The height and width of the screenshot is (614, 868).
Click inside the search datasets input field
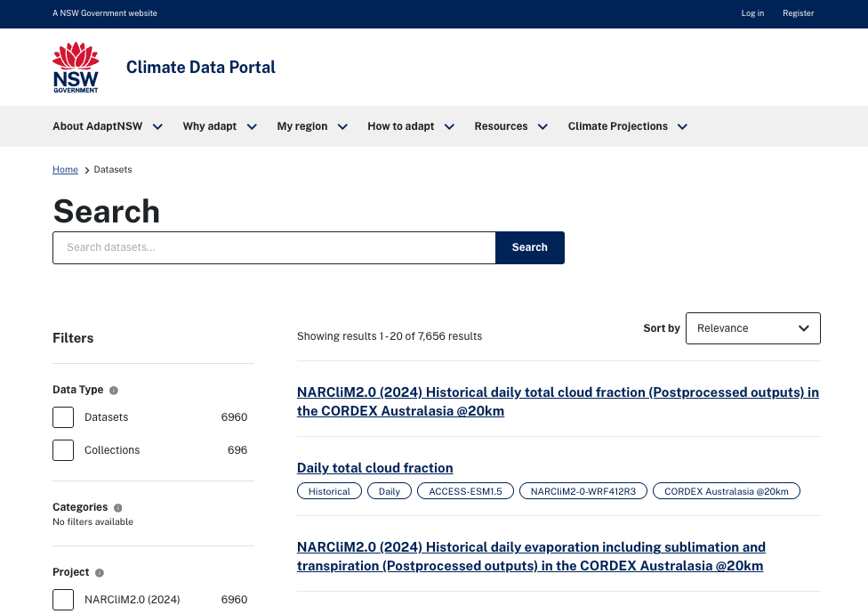pyautogui.click(x=274, y=247)
